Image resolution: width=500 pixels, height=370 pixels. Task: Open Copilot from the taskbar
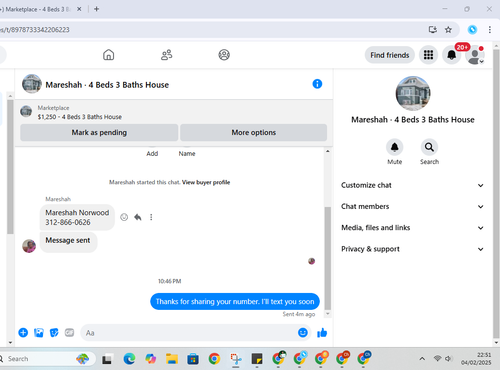pyautogui.click(x=151, y=359)
